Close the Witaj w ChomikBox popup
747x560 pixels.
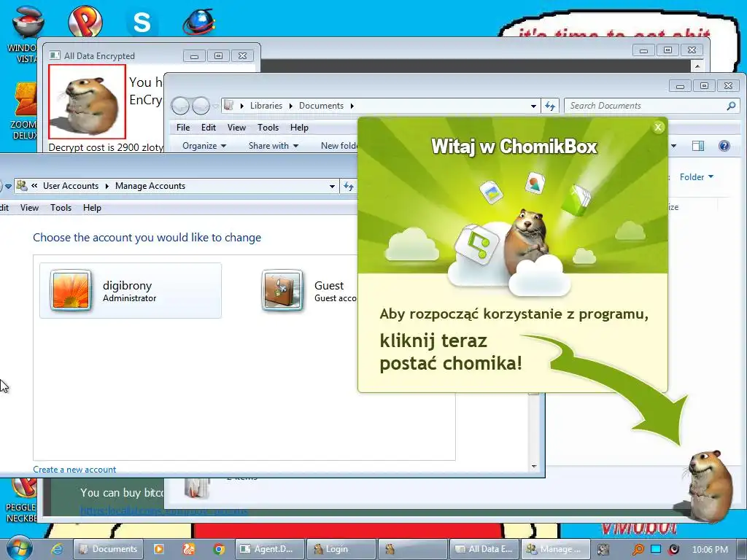click(658, 127)
